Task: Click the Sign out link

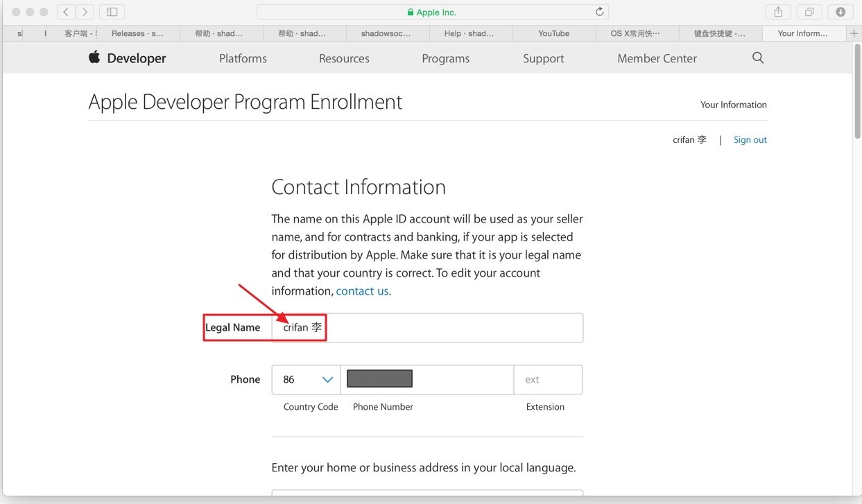Action: pos(750,140)
